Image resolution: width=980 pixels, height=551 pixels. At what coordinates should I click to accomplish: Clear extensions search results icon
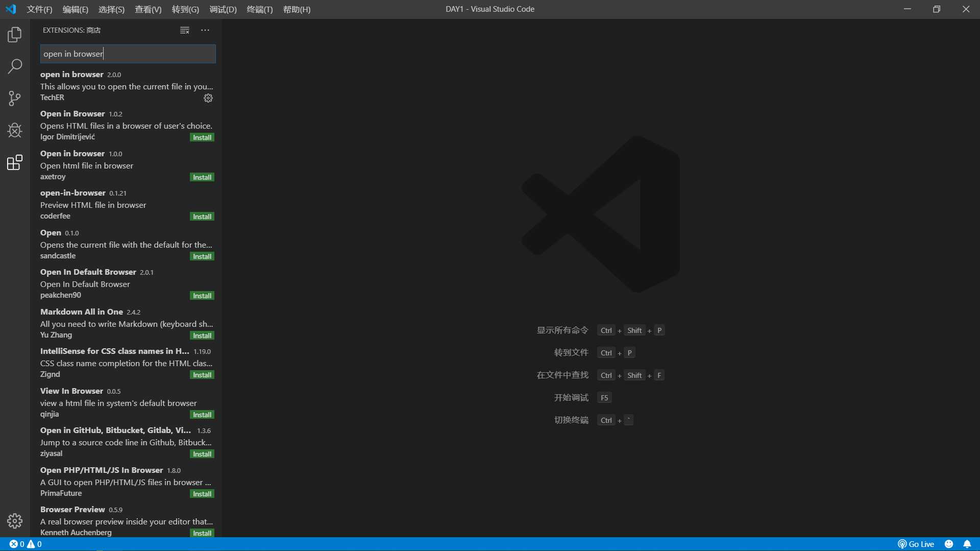tap(185, 31)
